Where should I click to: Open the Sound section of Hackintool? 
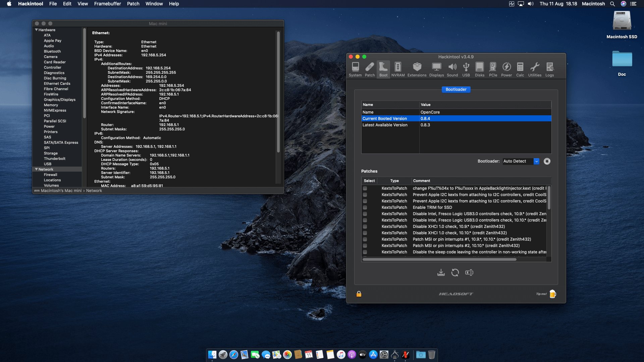tap(452, 69)
